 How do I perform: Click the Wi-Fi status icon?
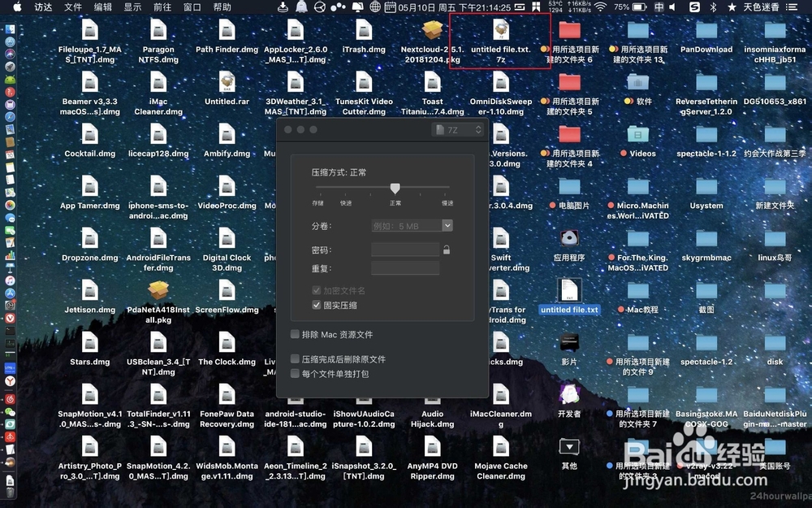pyautogui.click(x=600, y=7)
